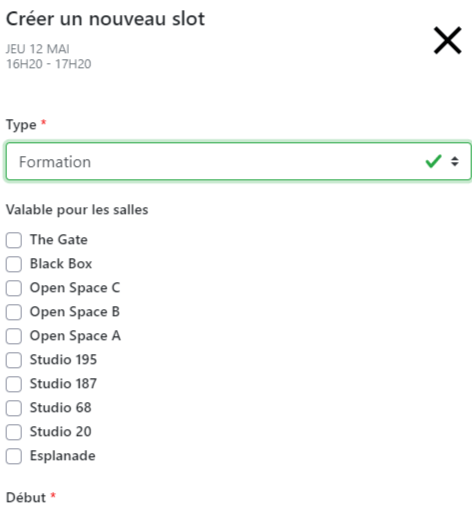The width and height of the screenshot is (472, 513).
Task: Check the Esplanade room checkbox
Action: point(14,456)
